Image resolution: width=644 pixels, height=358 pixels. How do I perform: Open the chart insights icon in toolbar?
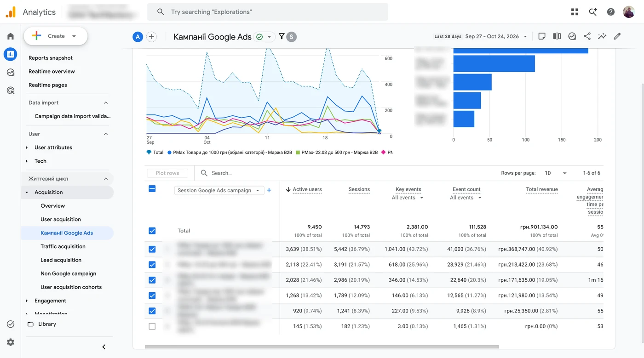point(572,36)
